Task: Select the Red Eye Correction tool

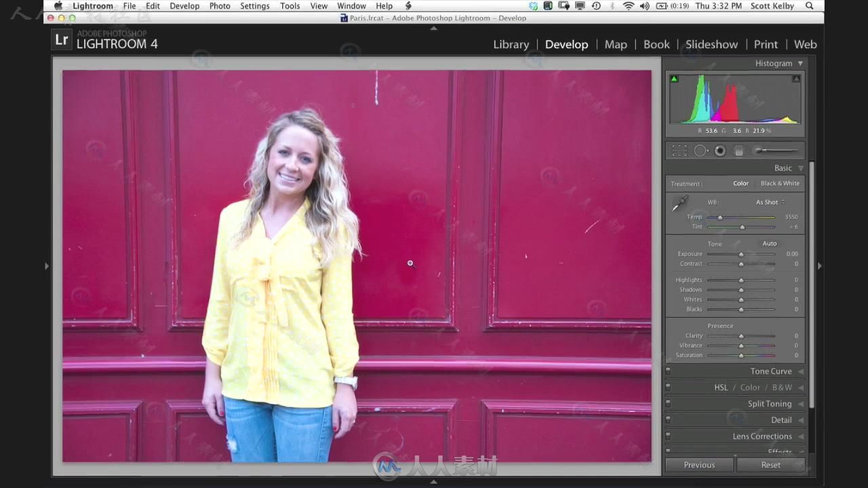Action: point(720,151)
